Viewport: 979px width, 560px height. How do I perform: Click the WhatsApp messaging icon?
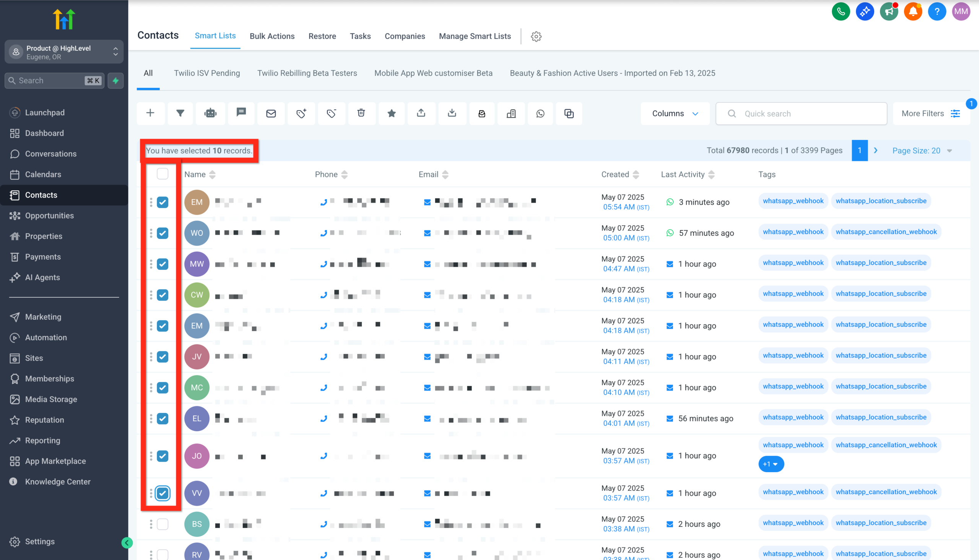click(540, 114)
